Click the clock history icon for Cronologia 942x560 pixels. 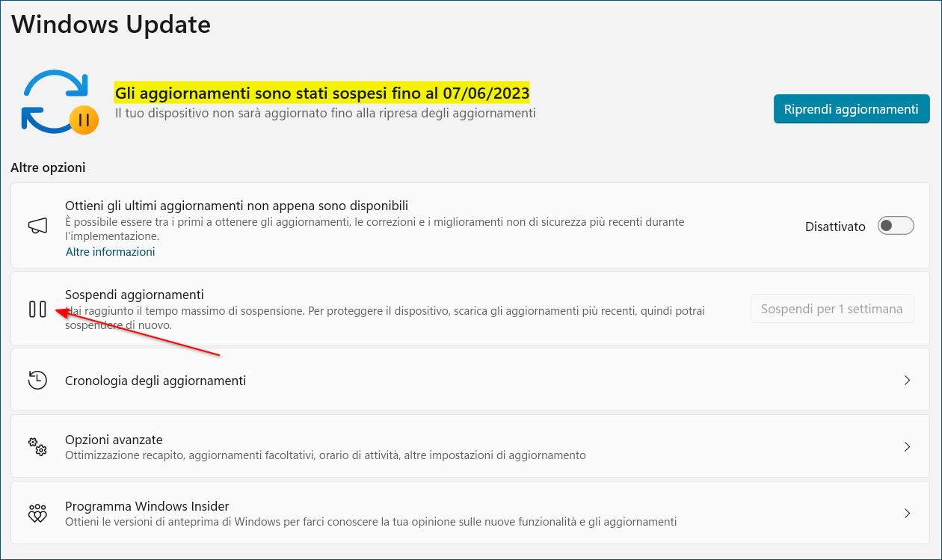pyautogui.click(x=37, y=380)
